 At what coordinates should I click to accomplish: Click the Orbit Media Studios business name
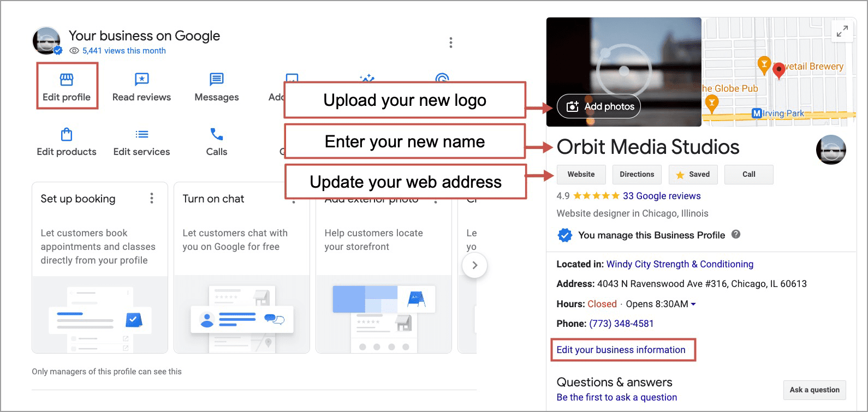(x=648, y=147)
